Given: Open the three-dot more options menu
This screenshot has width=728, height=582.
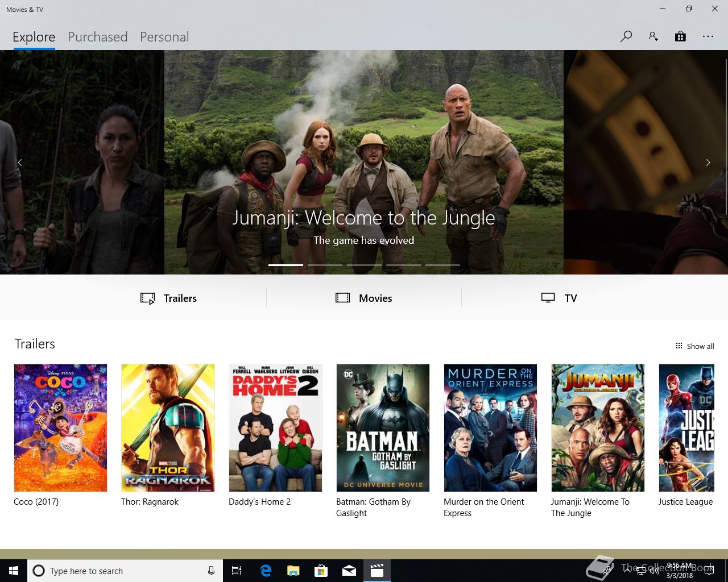Looking at the screenshot, I should click(x=708, y=36).
